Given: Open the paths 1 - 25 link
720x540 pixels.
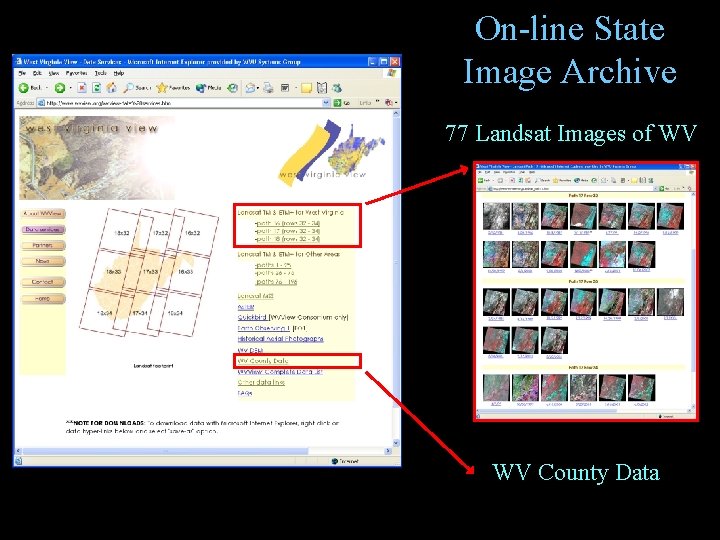Looking at the screenshot, I should pyautogui.click(x=273, y=265).
